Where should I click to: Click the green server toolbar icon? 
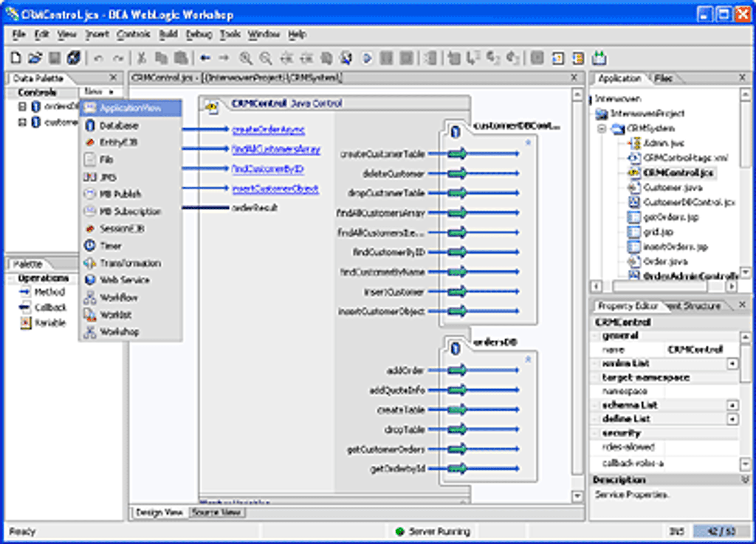coord(599,58)
